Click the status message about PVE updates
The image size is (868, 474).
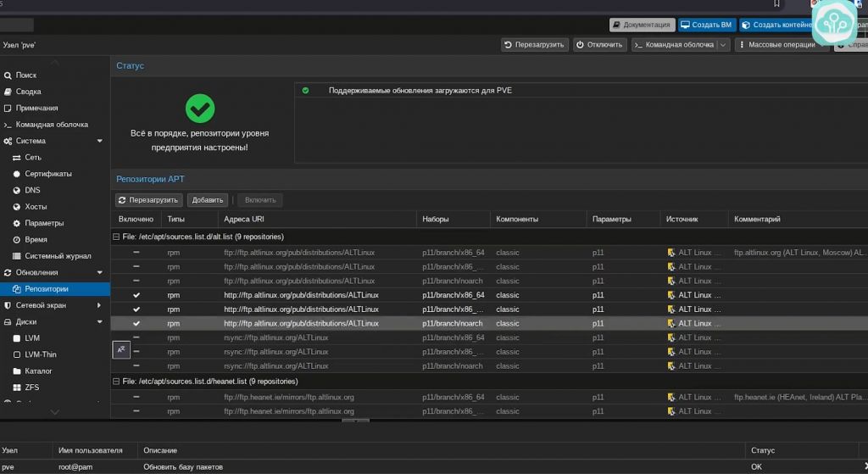(420, 91)
